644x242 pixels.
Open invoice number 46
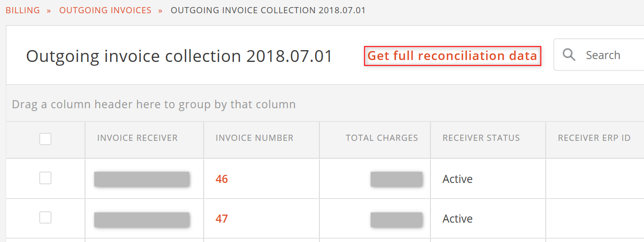[x=222, y=179]
